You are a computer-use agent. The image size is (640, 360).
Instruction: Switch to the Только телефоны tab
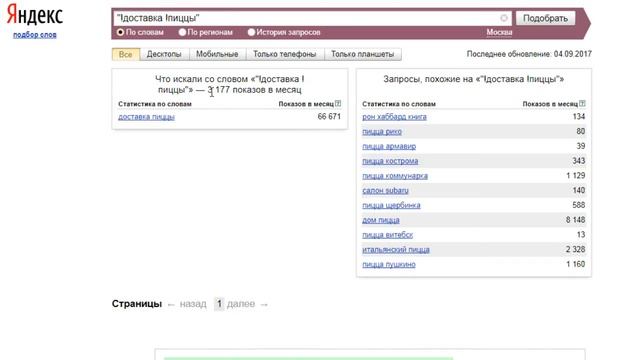pos(284,54)
